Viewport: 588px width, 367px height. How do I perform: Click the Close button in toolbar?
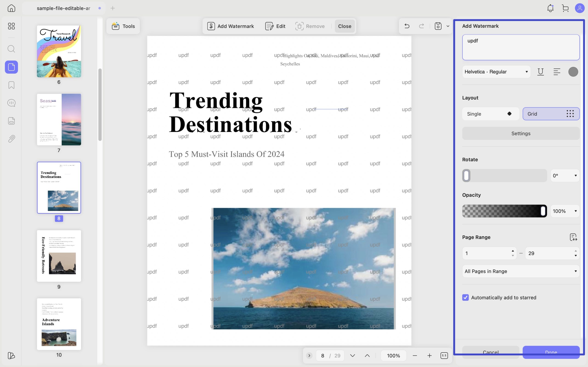click(345, 26)
